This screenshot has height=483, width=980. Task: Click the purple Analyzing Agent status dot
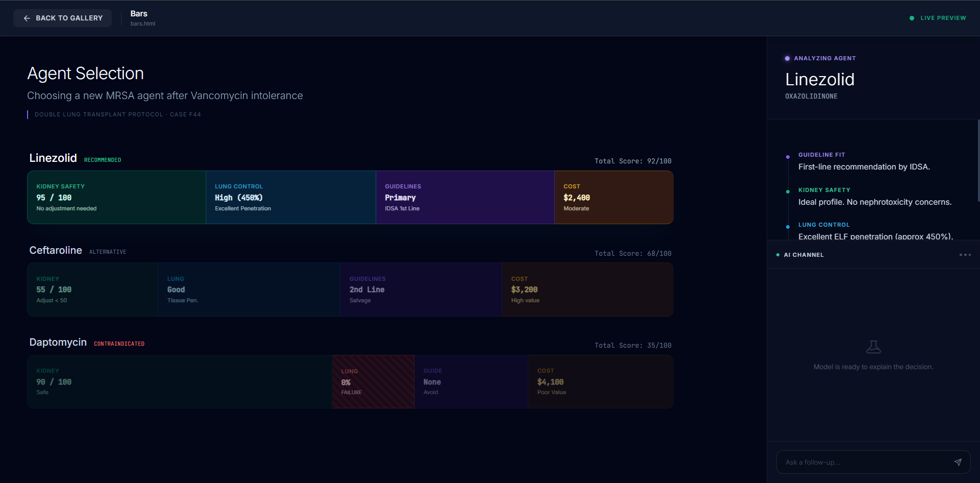point(788,58)
